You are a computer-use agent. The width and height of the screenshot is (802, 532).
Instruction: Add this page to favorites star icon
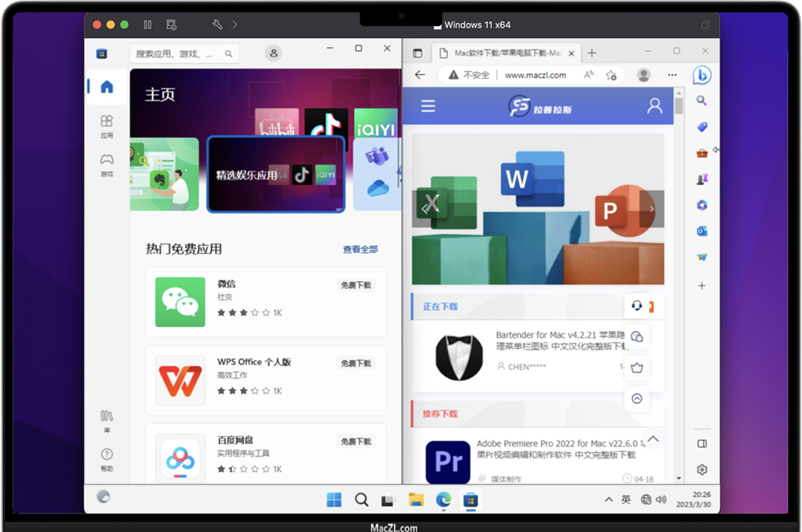pos(611,75)
